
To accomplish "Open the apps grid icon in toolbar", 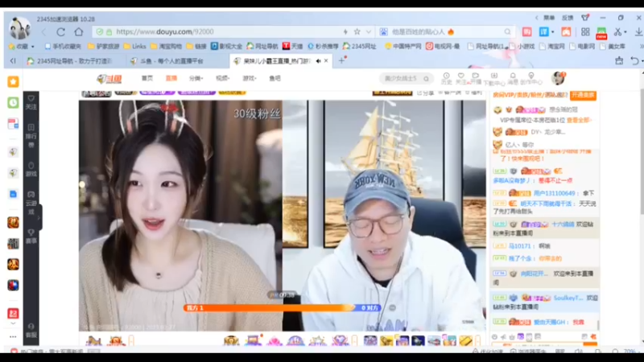I will [x=585, y=31].
